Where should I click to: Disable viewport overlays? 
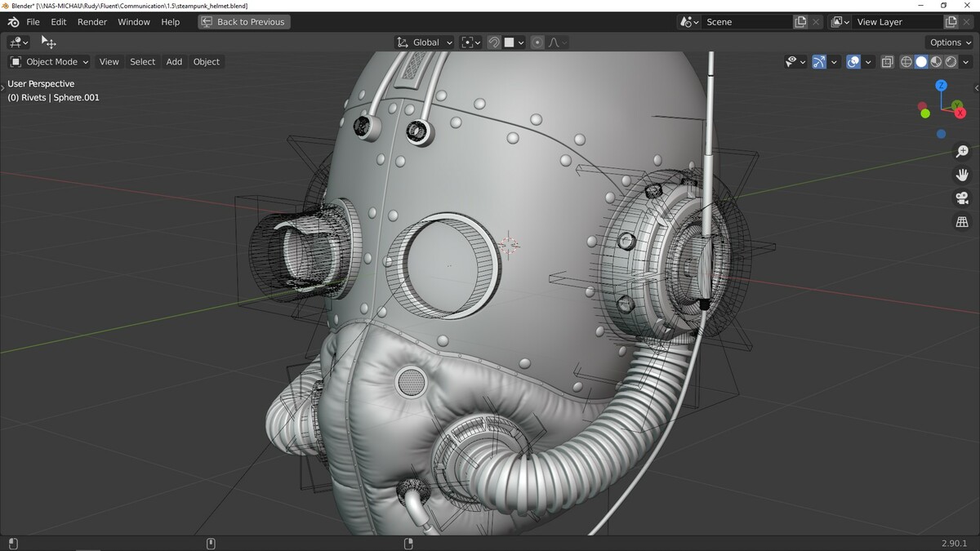[853, 62]
